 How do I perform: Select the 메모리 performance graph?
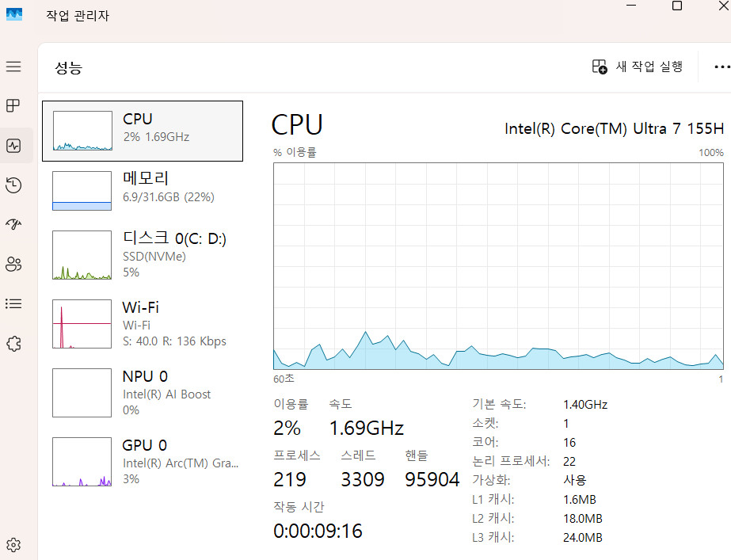tap(143, 190)
